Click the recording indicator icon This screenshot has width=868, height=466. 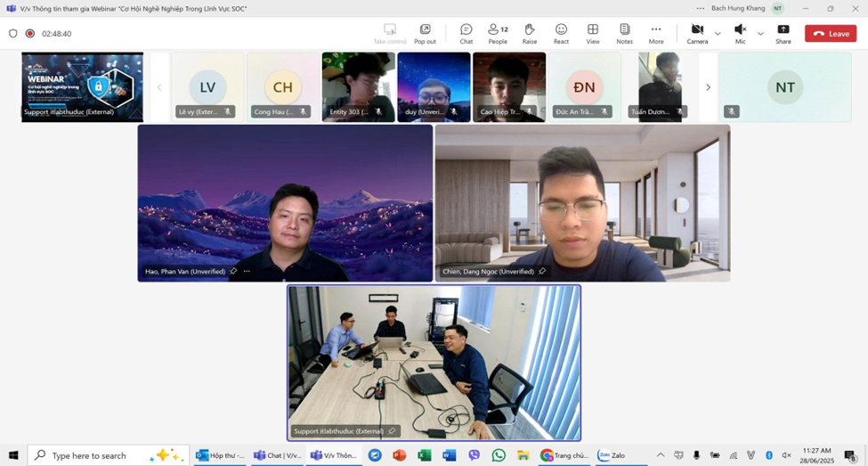30,34
